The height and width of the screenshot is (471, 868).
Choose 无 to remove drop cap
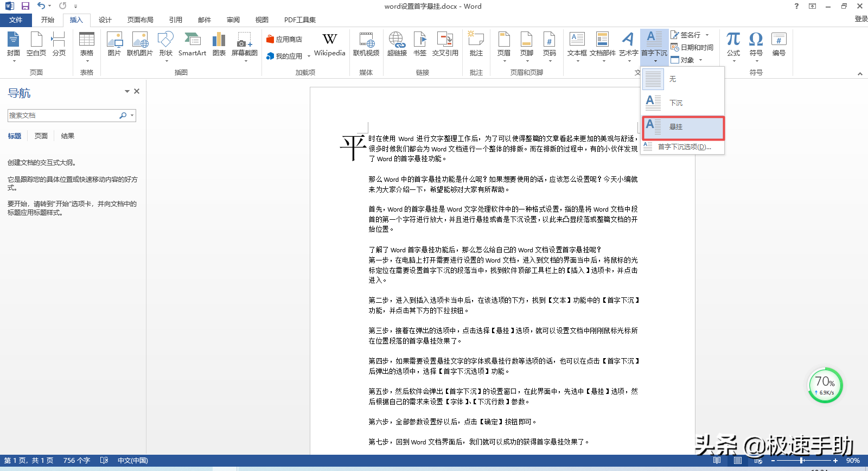coord(682,79)
